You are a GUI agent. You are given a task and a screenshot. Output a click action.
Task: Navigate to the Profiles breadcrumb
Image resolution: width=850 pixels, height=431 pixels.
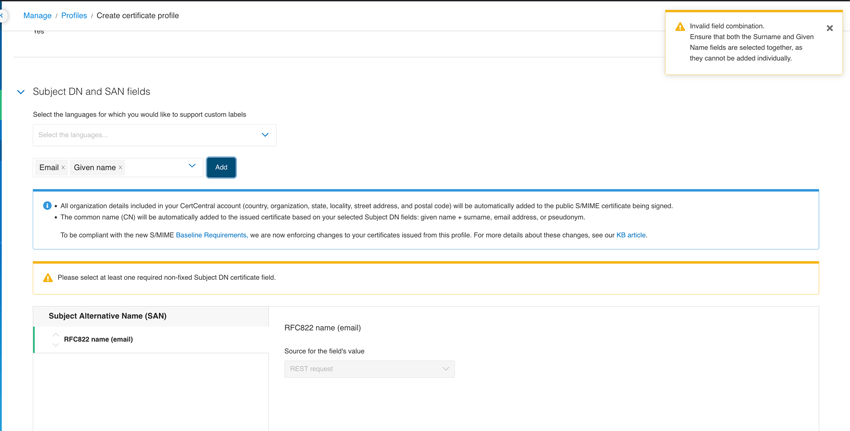[74, 16]
